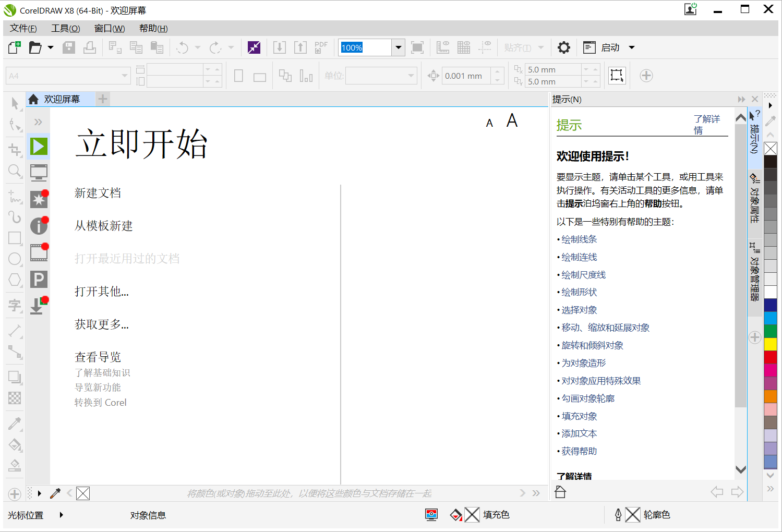This screenshot has height=532, width=782.
Task: Select the red color swatch in the palette
Action: [x=771, y=357]
